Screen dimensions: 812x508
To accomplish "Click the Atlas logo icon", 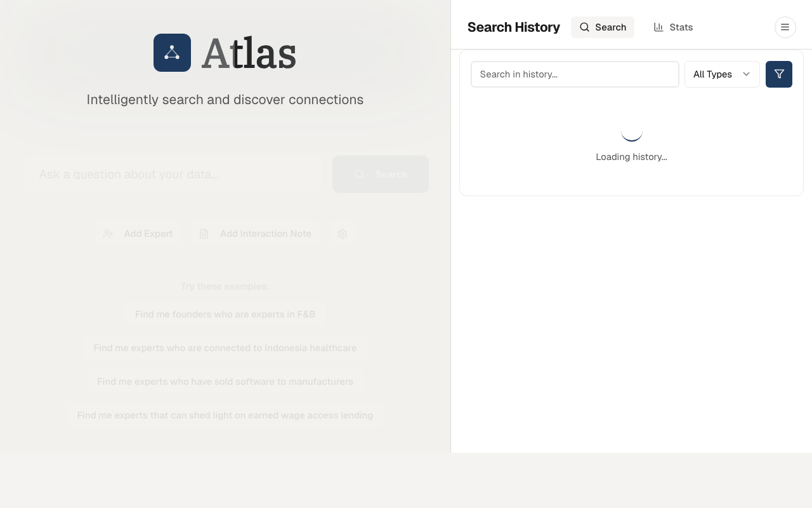I will (172, 53).
